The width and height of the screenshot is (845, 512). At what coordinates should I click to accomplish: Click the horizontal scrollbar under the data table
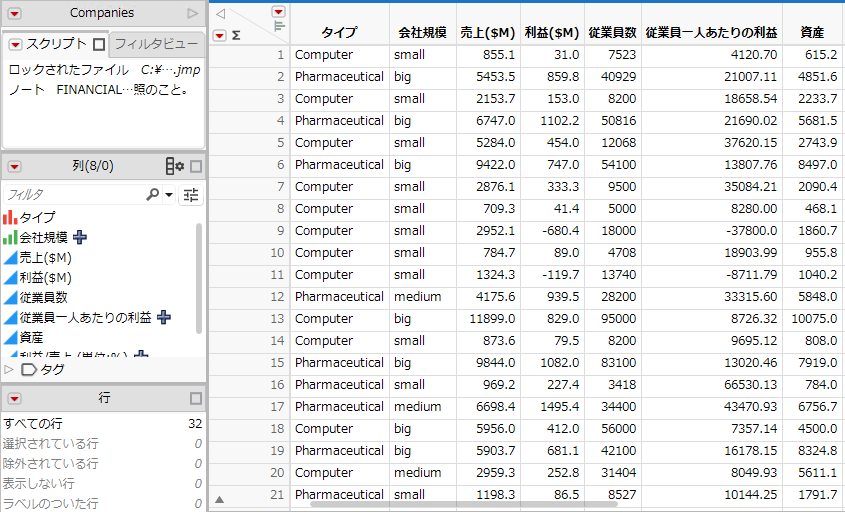click(463, 504)
